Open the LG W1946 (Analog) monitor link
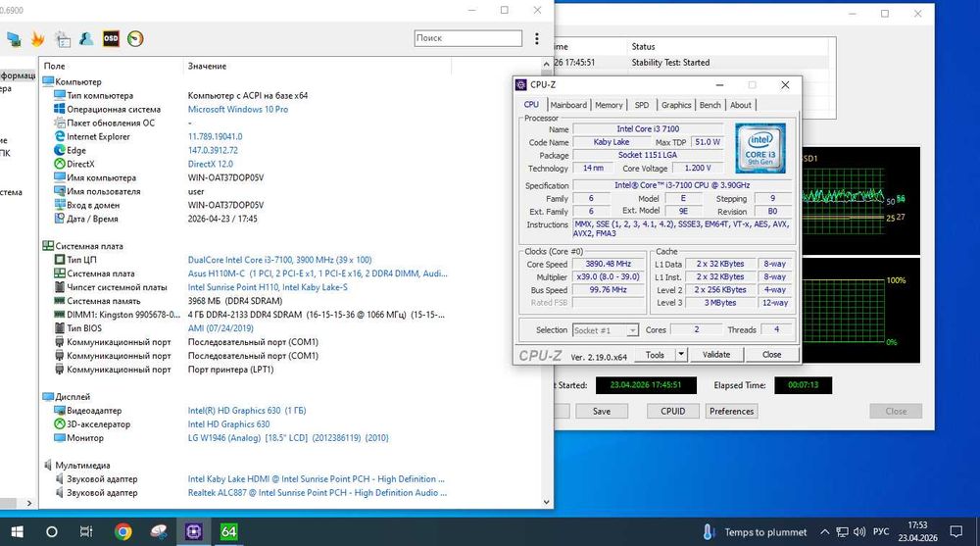This screenshot has height=546, width=980. 288,438
